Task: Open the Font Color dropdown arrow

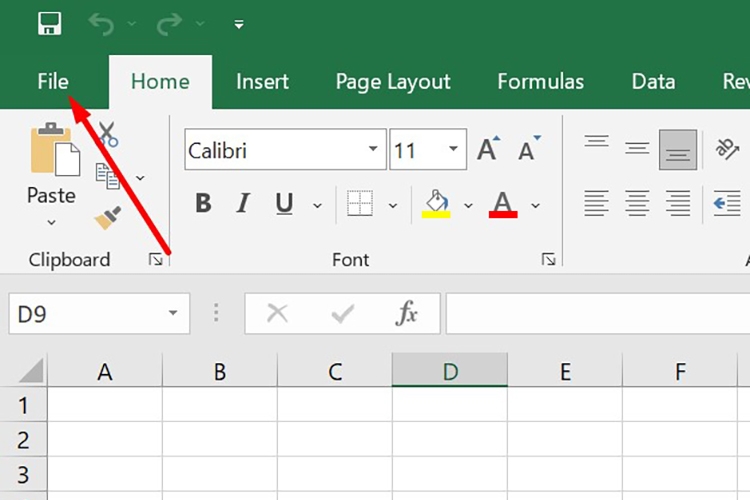Action: click(x=535, y=206)
